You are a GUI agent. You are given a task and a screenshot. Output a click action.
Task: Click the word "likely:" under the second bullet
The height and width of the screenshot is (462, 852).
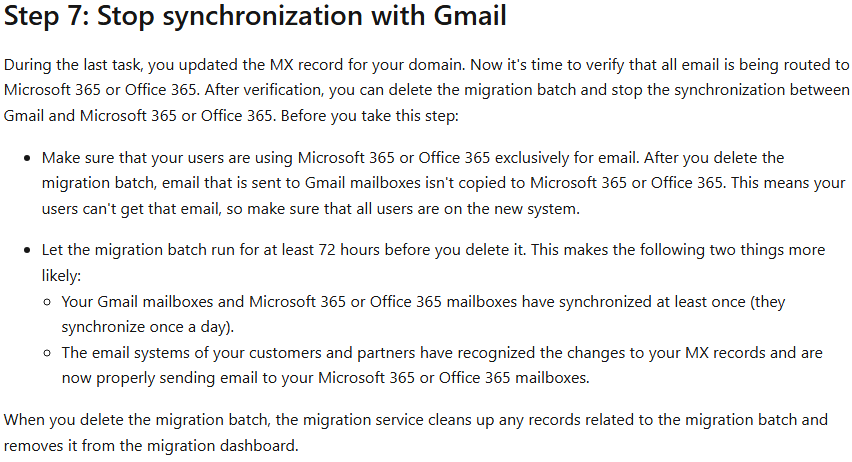61,276
